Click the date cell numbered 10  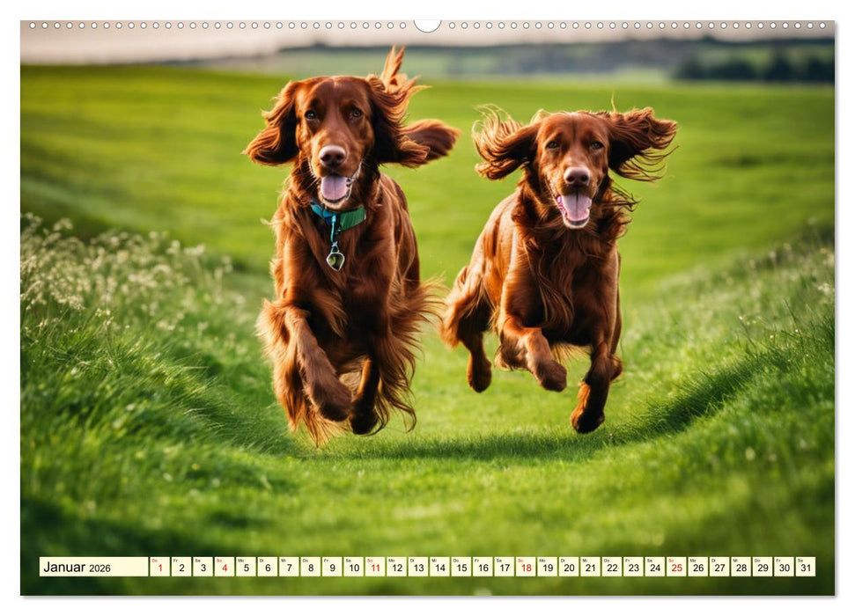point(354,568)
